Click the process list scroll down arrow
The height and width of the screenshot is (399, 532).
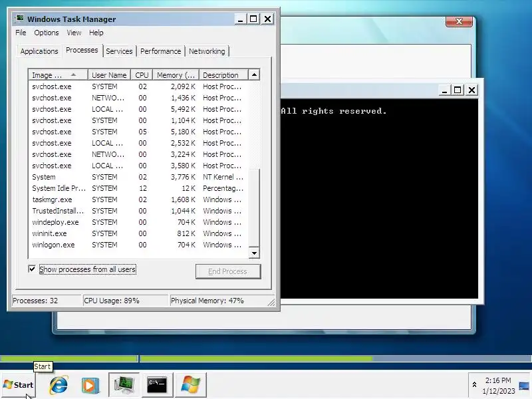[254, 253]
